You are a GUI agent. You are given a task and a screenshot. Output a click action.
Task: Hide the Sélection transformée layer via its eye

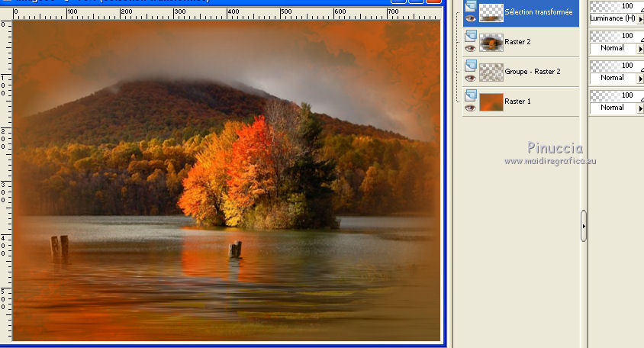[x=471, y=19]
